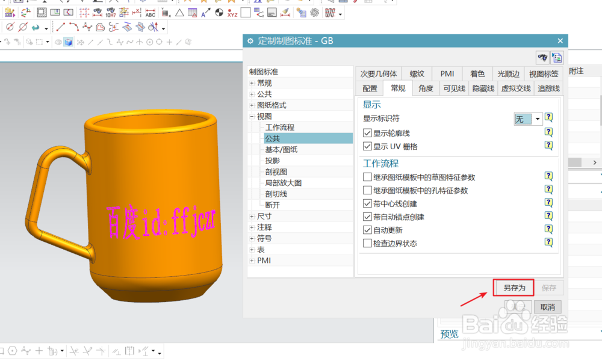Toggle the 显示 UV 栅格 checkbox
Image resolution: width=602 pixels, height=364 pixels.
(367, 146)
